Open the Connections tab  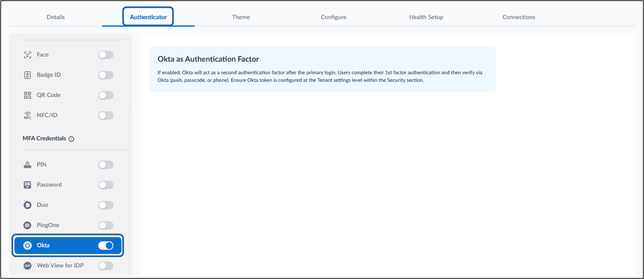coord(519,17)
